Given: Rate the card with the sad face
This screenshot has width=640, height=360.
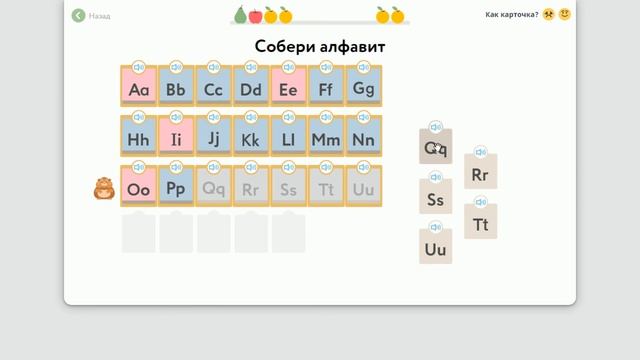Looking at the screenshot, I should pos(549,15).
